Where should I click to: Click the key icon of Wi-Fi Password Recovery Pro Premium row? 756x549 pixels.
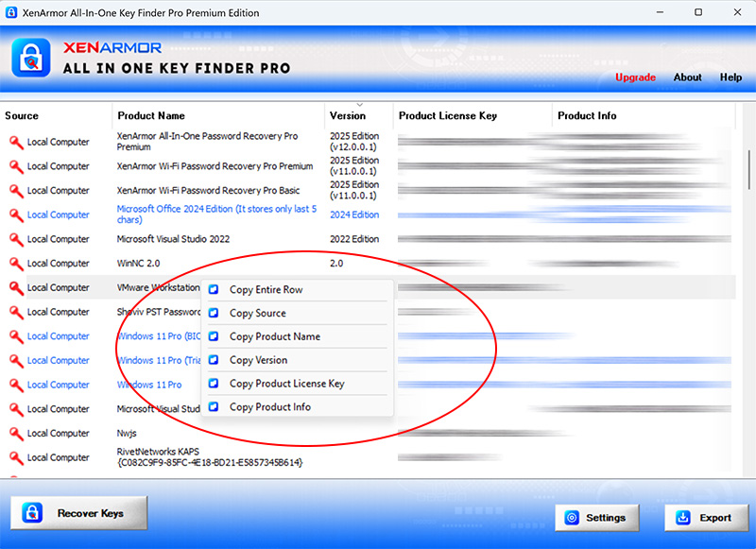tap(16, 166)
